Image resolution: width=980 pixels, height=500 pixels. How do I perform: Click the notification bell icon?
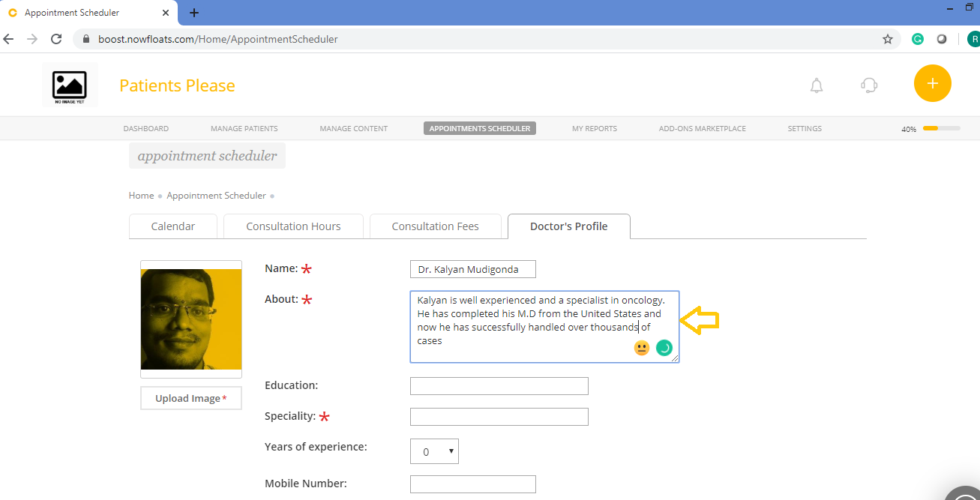817,85
